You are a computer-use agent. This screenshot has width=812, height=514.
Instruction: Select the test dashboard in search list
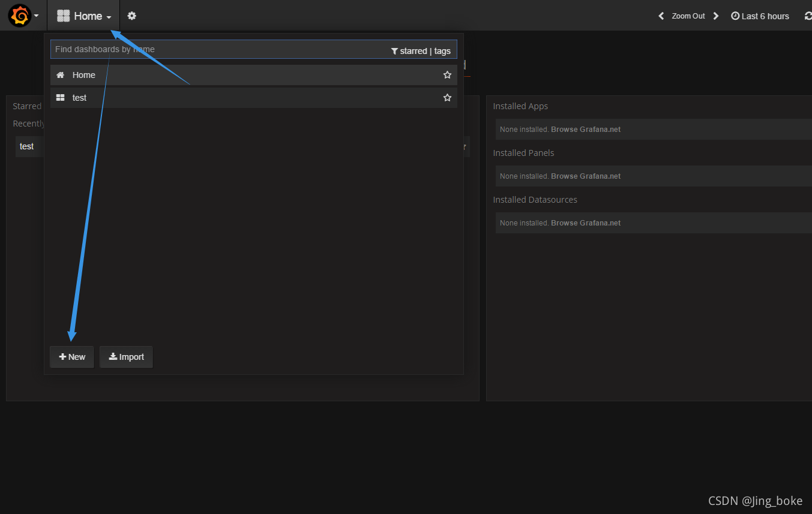[254, 98]
